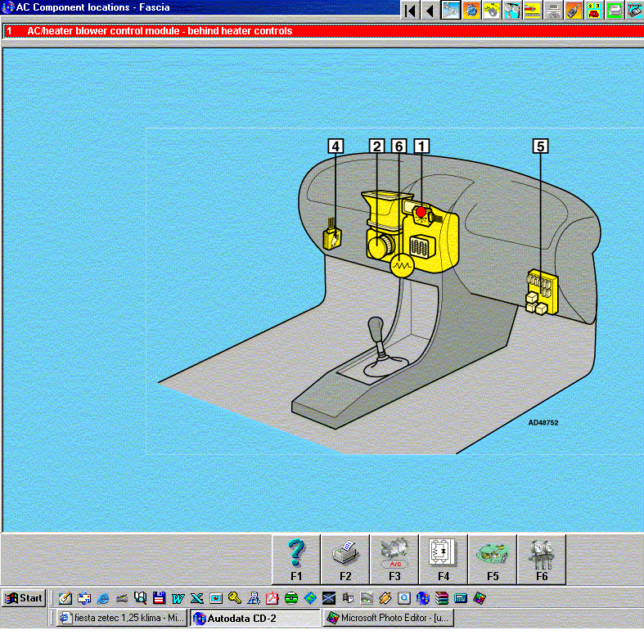Print the page with the F2 printer button
Screen dimensions: 644x644
tap(345, 559)
